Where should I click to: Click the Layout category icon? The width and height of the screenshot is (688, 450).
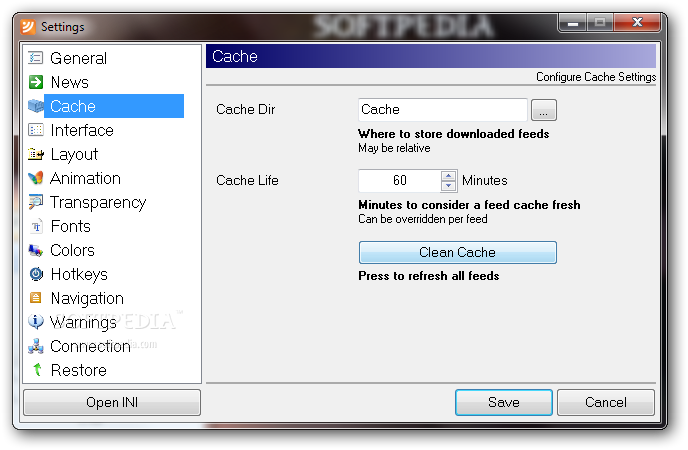(x=36, y=154)
